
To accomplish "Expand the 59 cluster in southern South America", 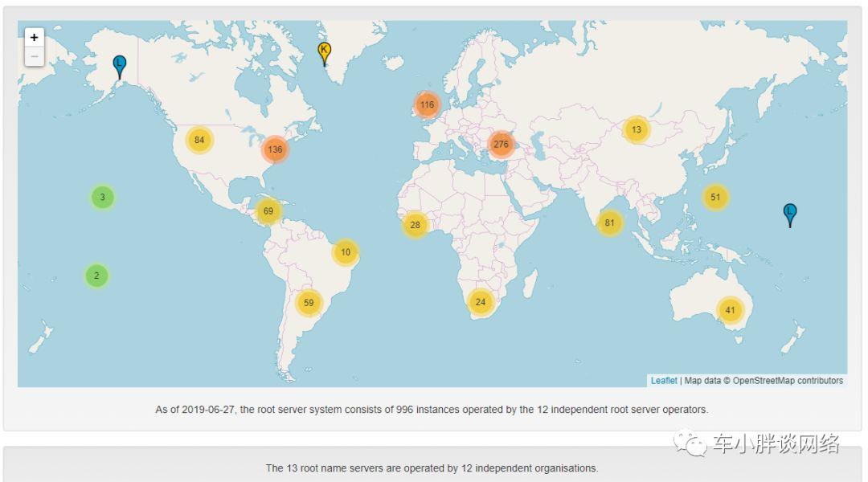I will [309, 303].
